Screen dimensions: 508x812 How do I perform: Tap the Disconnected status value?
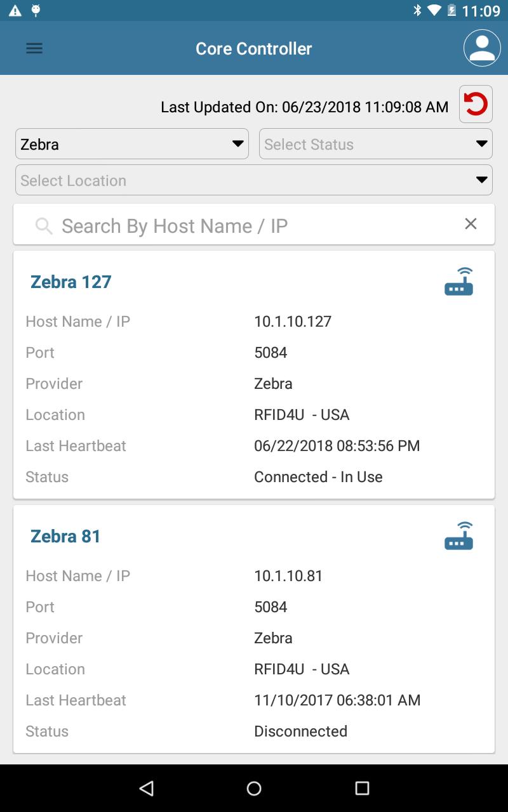pos(300,731)
